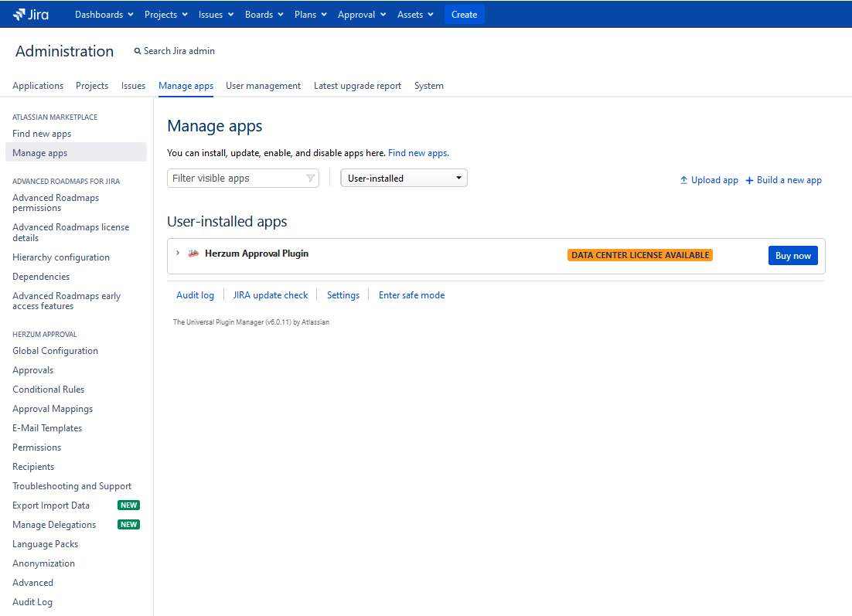Open Anonymization in sidebar
The height and width of the screenshot is (616, 852).
pos(43,563)
